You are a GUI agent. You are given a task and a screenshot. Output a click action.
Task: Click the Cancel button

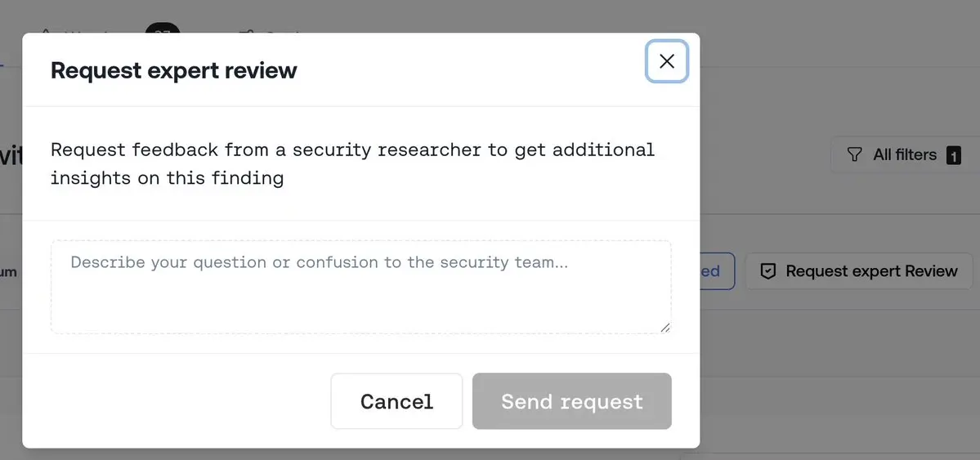pyautogui.click(x=396, y=401)
